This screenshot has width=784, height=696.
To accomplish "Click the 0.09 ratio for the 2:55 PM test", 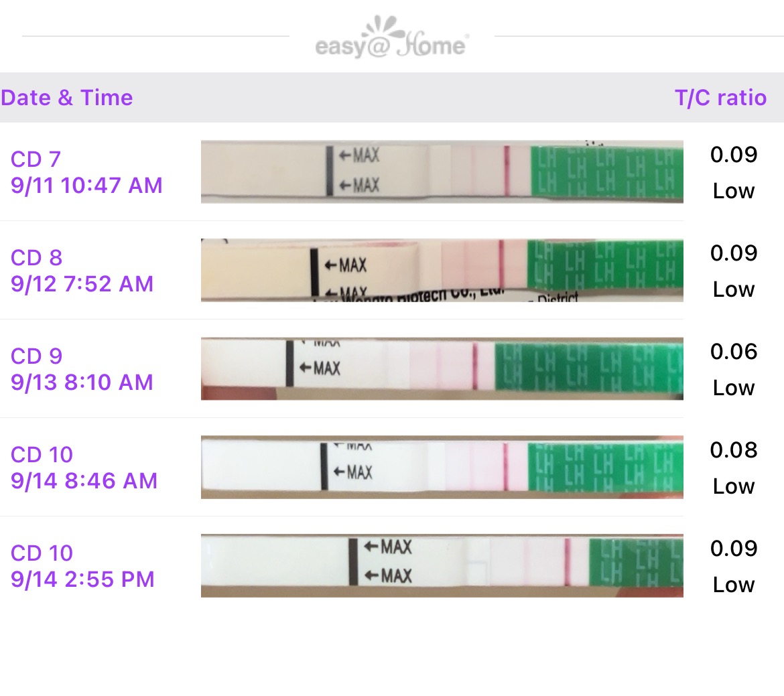I will (734, 549).
